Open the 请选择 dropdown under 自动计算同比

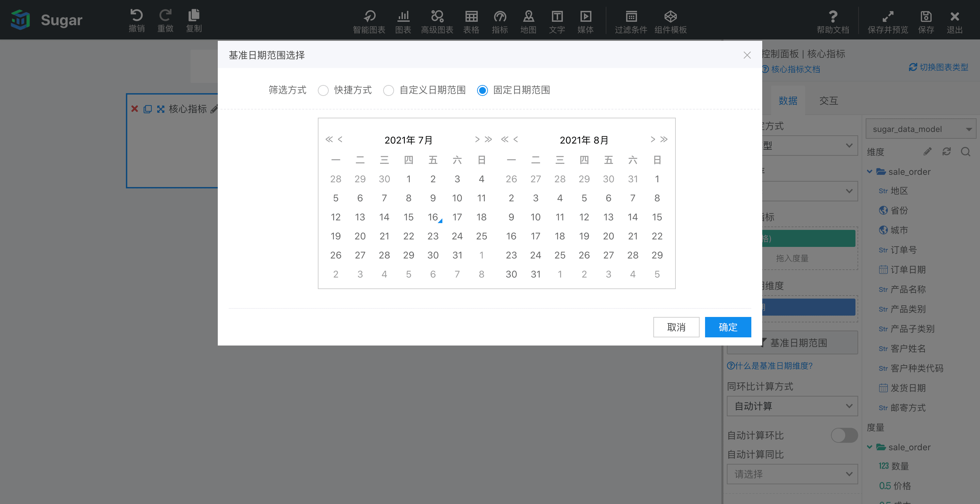pyautogui.click(x=792, y=474)
